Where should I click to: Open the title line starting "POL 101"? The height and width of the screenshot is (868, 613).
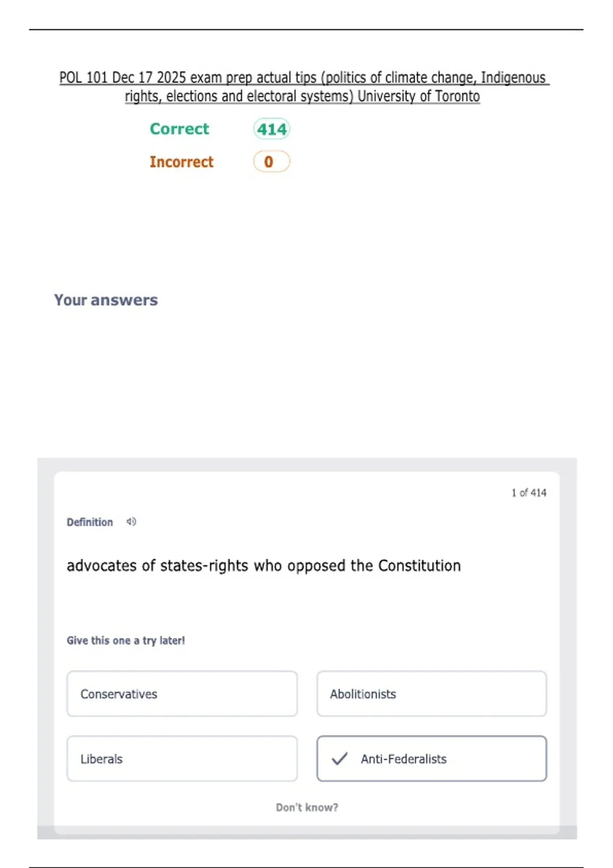click(x=304, y=78)
